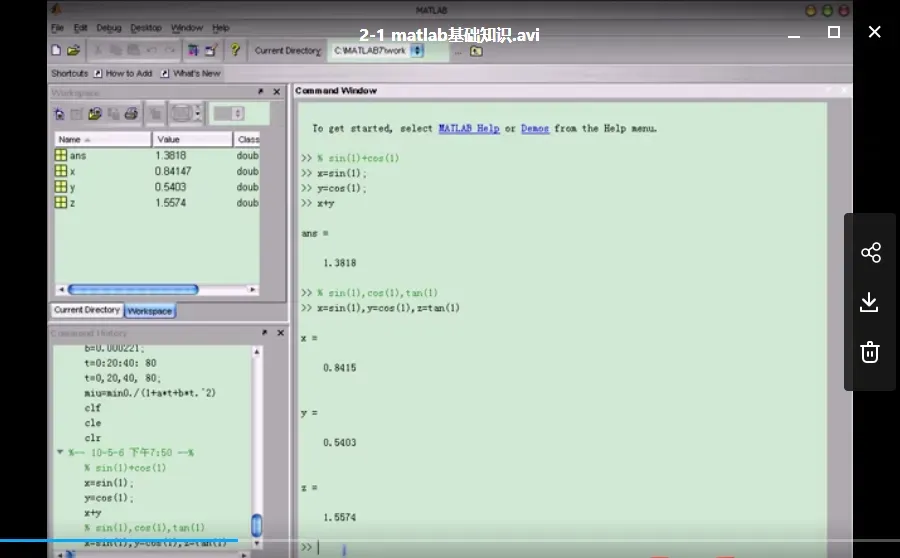Screen dimensions: 900x558
Task: Select variable x with value 0.84147
Action: point(157,171)
